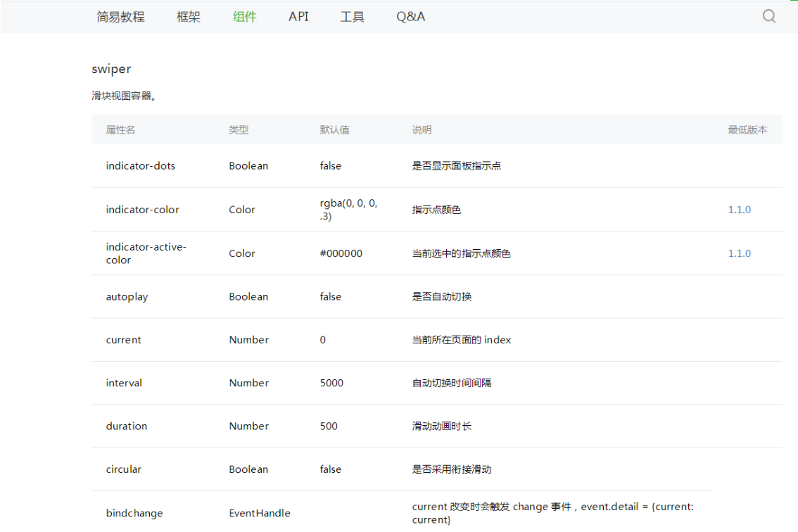Click the search magnifier icon
Image resolution: width=798 pixels, height=532 pixels.
pos(769,16)
